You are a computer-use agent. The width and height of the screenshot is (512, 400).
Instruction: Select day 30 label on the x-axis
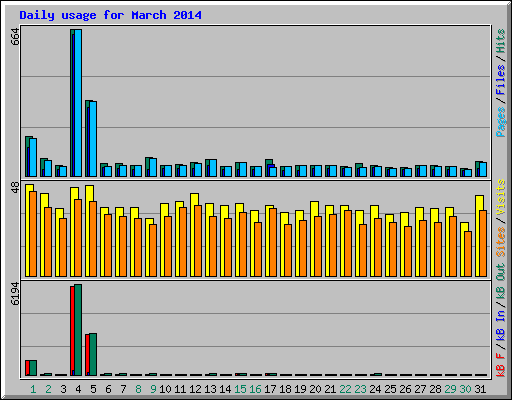click(465, 389)
